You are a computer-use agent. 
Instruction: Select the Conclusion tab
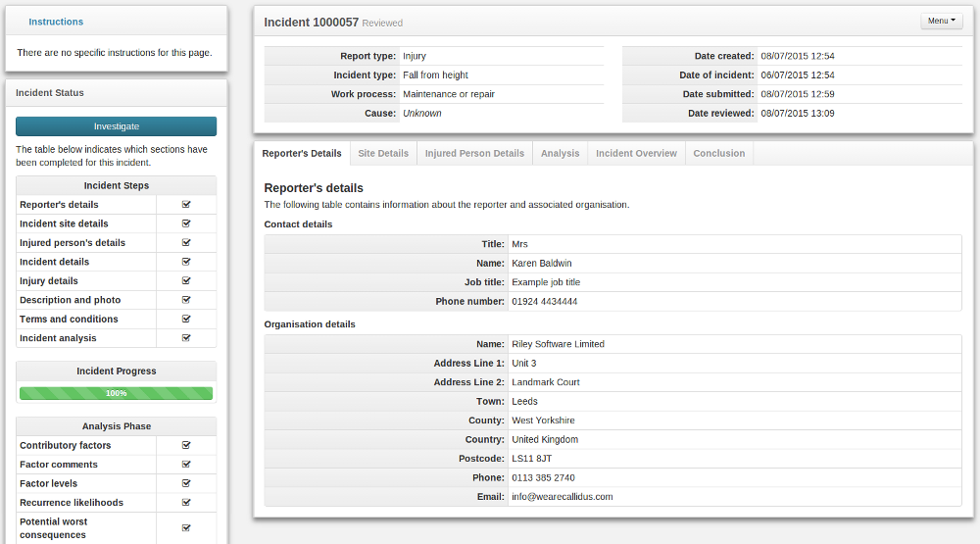[718, 154]
